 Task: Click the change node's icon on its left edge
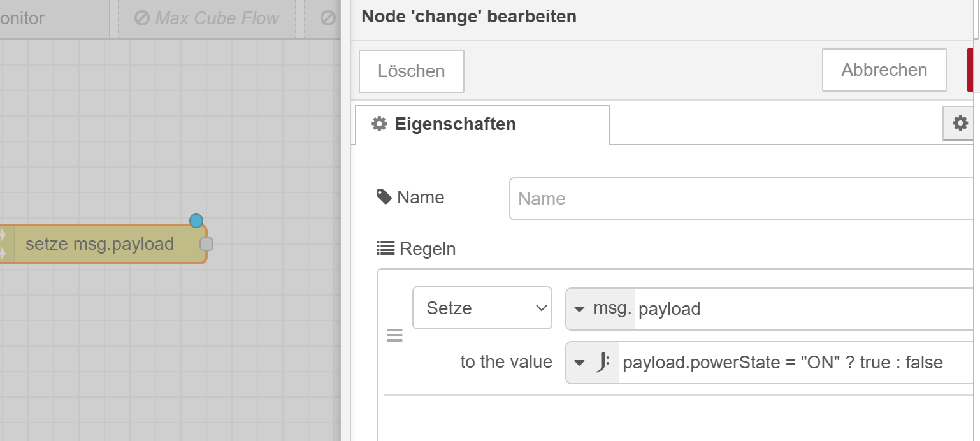(3, 244)
